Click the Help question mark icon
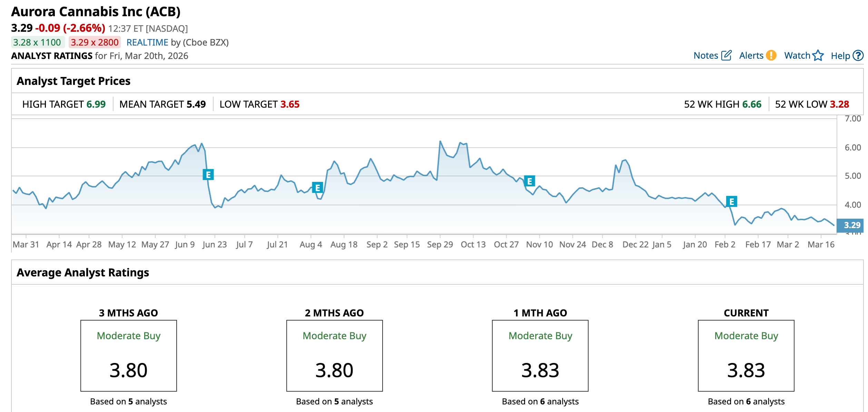The height and width of the screenshot is (412, 868). pos(858,56)
